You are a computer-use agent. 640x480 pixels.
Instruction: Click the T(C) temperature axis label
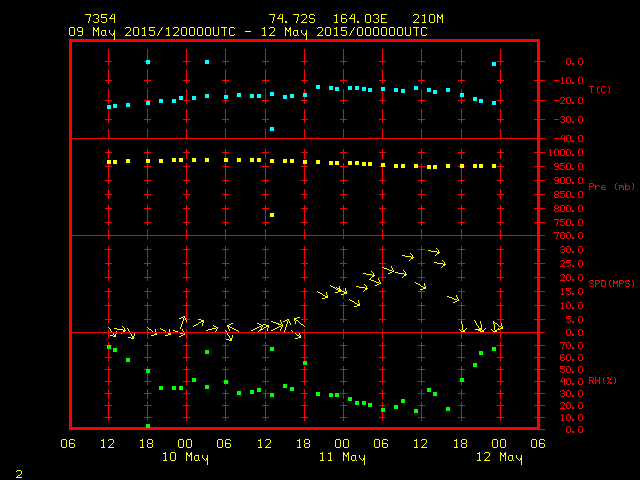[x=600, y=90]
